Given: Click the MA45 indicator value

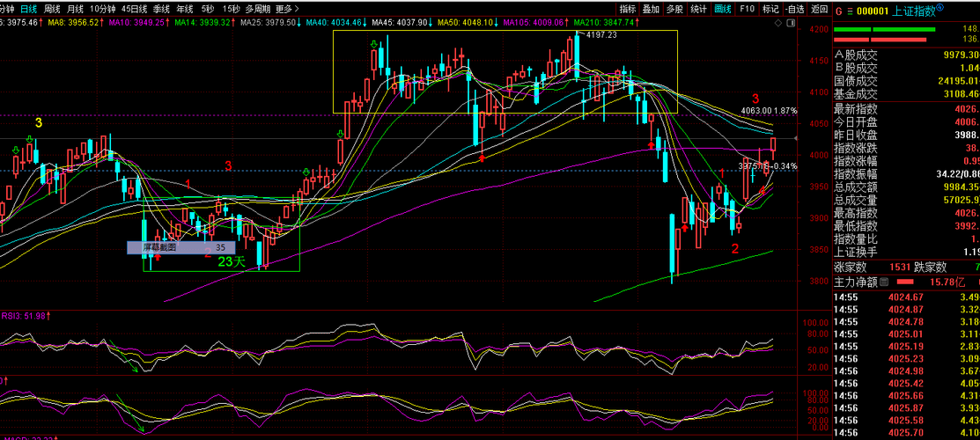Looking at the screenshot, I should point(402,23).
